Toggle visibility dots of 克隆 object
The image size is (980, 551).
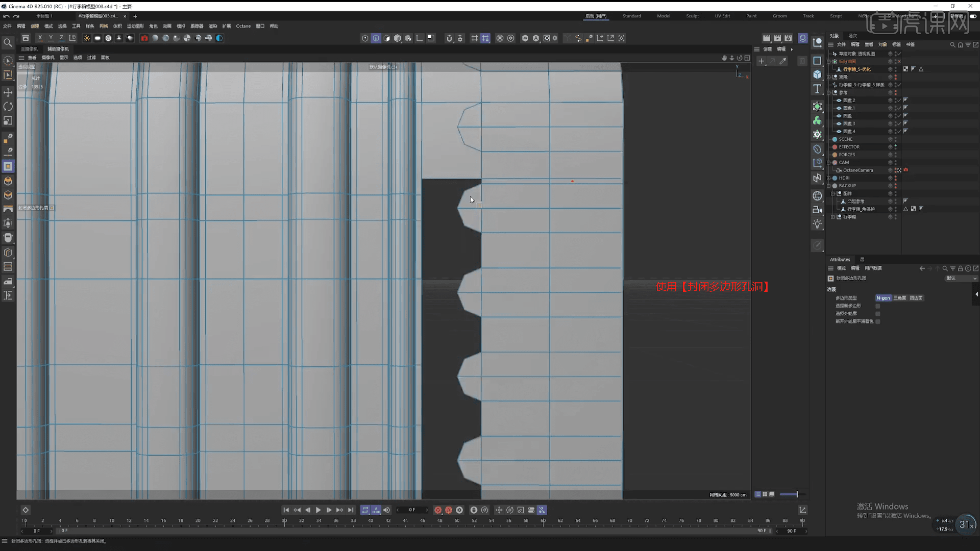coord(895,77)
